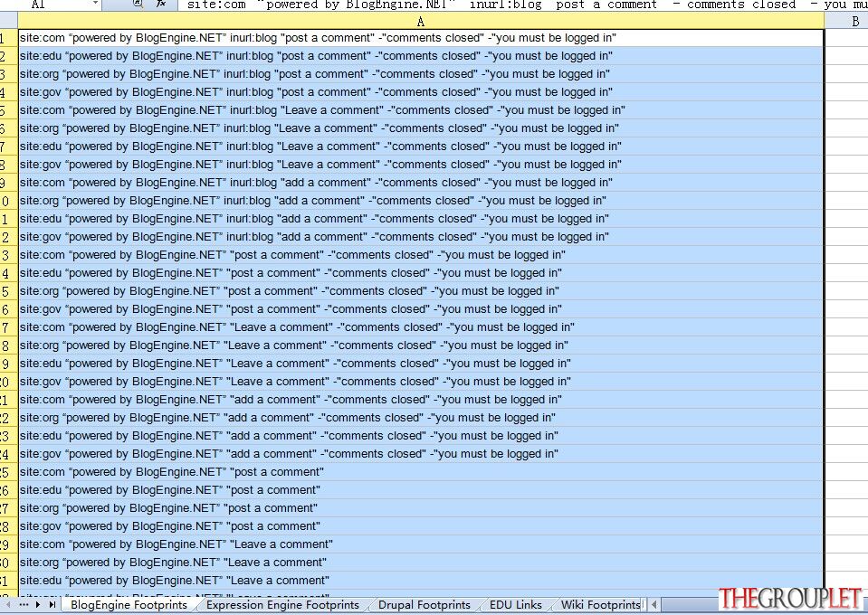Click the sheet list ellipsis button
This screenshot has width=868, height=615.
pyautogui.click(x=24, y=605)
